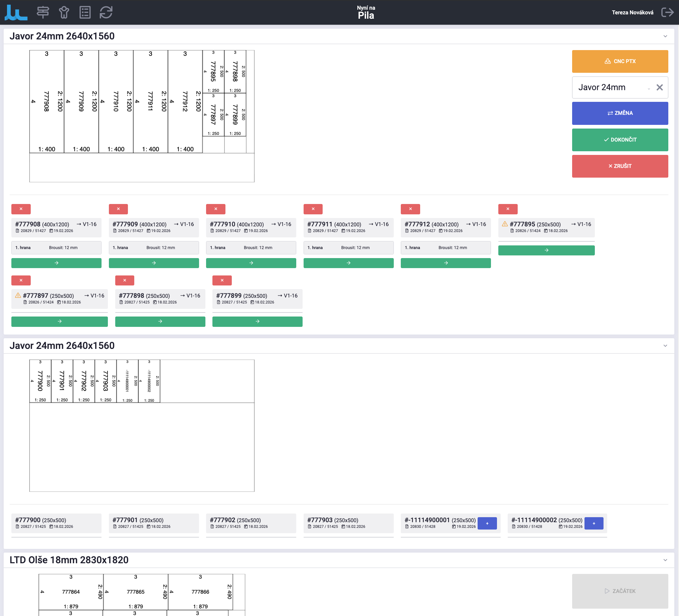Click warning icon on part #777895
The image size is (679, 616).
[x=505, y=224]
